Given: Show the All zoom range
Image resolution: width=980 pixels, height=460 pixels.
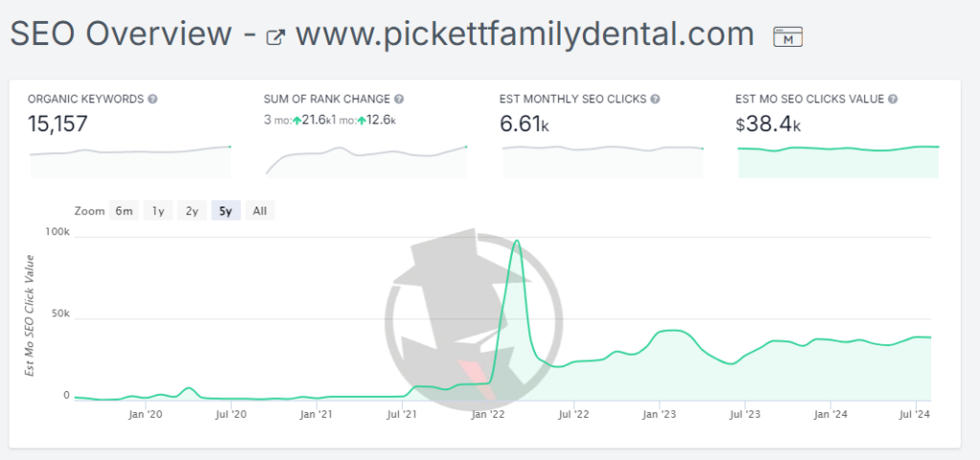Looking at the screenshot, I should (259, 211).
